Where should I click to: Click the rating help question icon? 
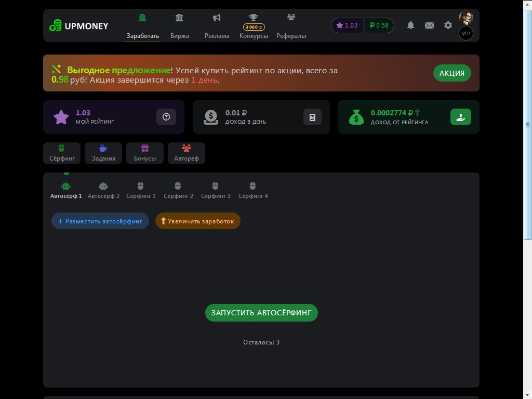pyautogui.click(x=166, y=117)
